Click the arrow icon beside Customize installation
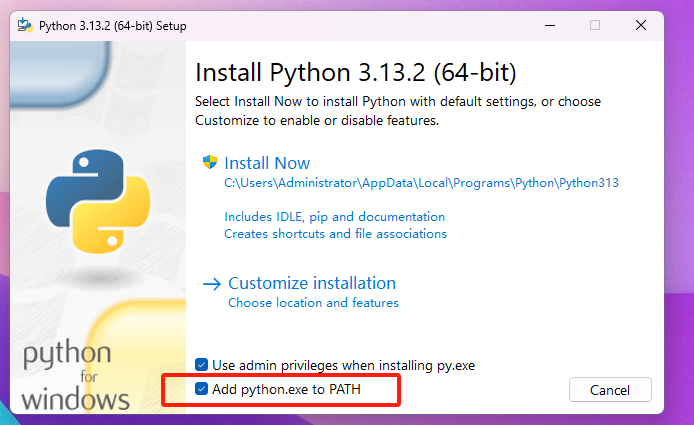The height and width of the screenshot is (425, 694). click(211, 284)
